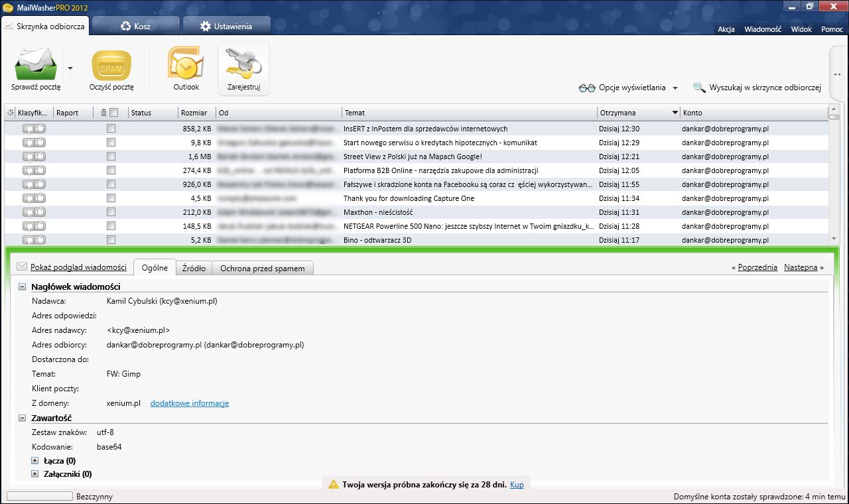
Task: Click the Oczyść pocztę SPAM icon
Action: click(x=111, y=65)
